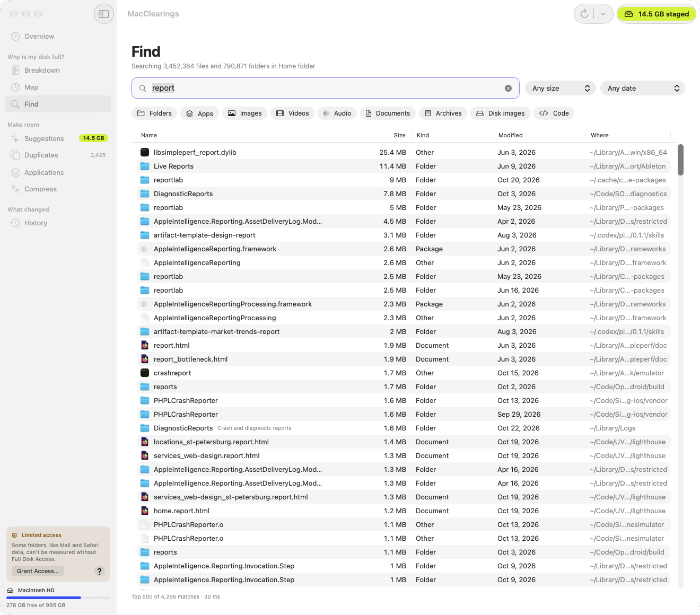This screenshot has height=615, width=700.
Task: Toggle the Documents filter chip
Action: (388, 113)
